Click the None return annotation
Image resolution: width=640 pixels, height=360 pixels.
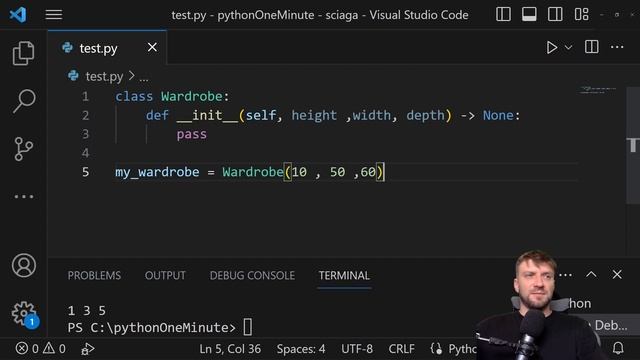pyautogui.click(x=498, y=116)
